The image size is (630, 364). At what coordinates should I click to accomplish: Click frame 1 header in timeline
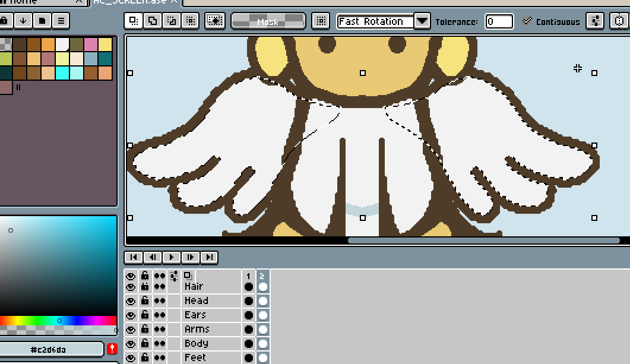[x=248, y=276]
